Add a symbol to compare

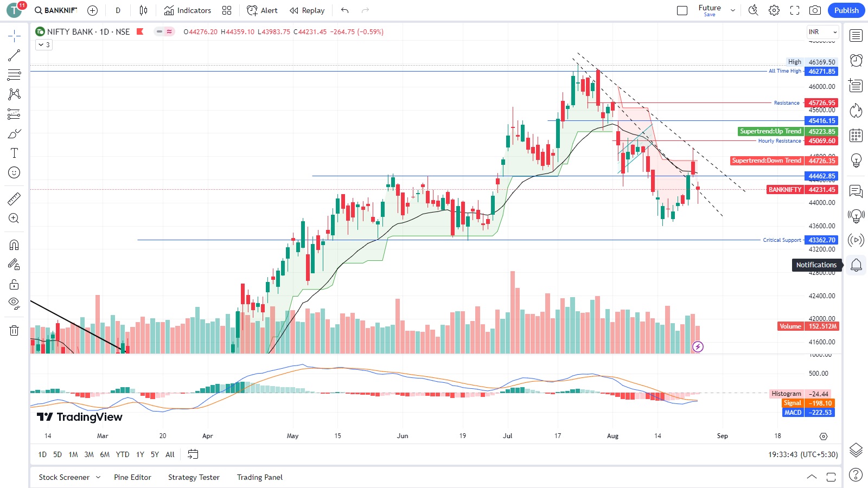[93, 10]
